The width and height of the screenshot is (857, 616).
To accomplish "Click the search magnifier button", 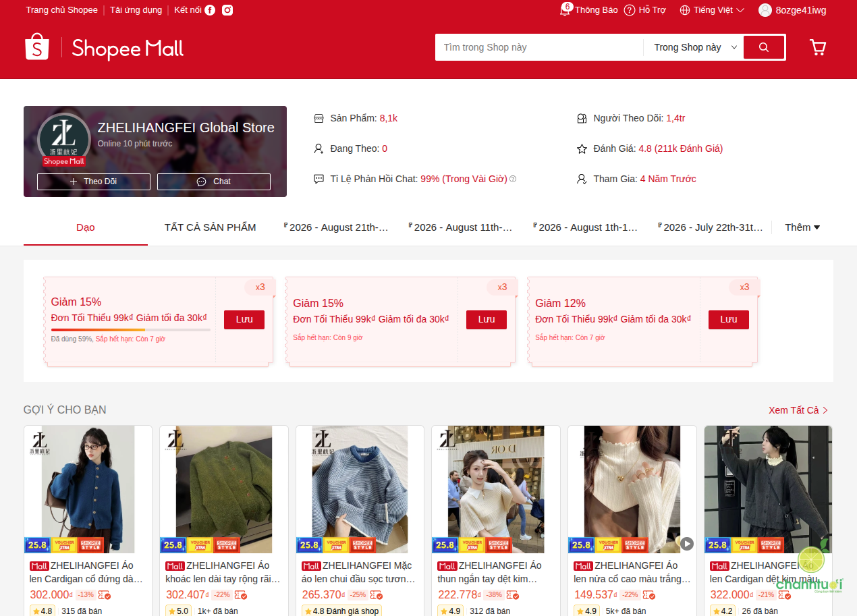I will pyautogui.click(x=764, y=47).
